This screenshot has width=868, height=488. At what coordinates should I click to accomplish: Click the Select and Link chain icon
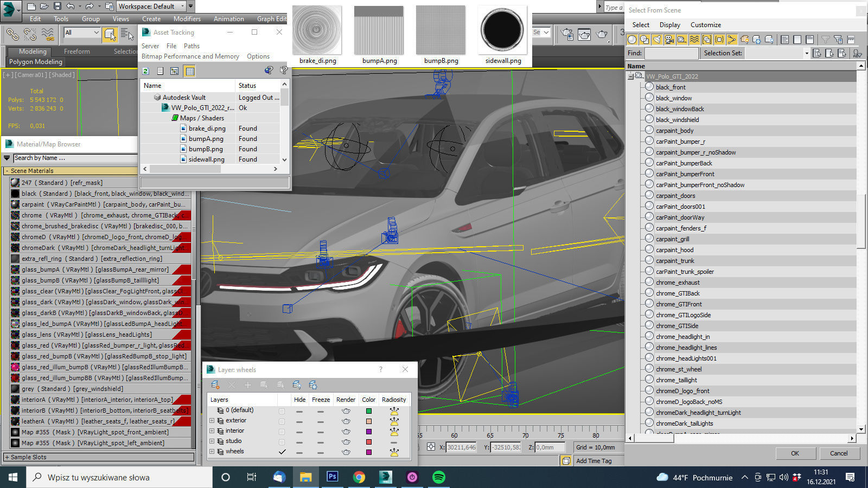tap(12, 34)
